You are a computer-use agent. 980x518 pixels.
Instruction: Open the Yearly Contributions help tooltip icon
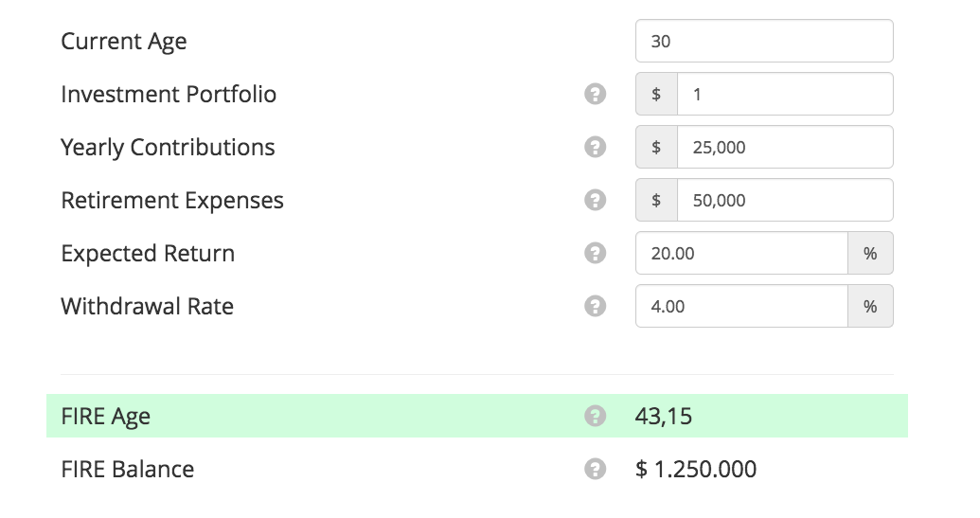point(595,147)
